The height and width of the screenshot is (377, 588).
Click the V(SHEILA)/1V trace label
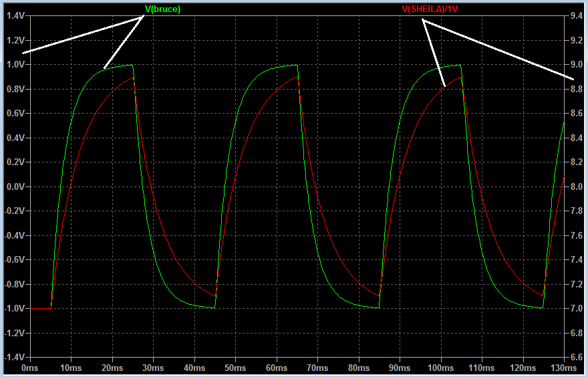tap(430, 9)
